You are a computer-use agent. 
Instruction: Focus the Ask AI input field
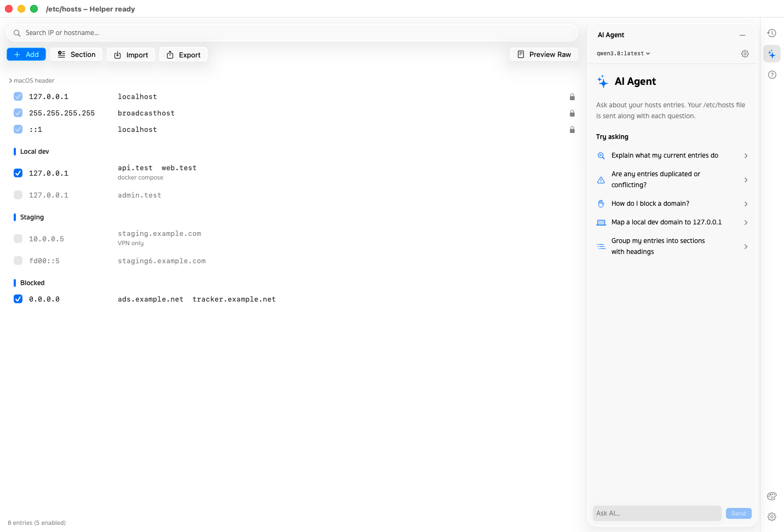pos(657,513)
